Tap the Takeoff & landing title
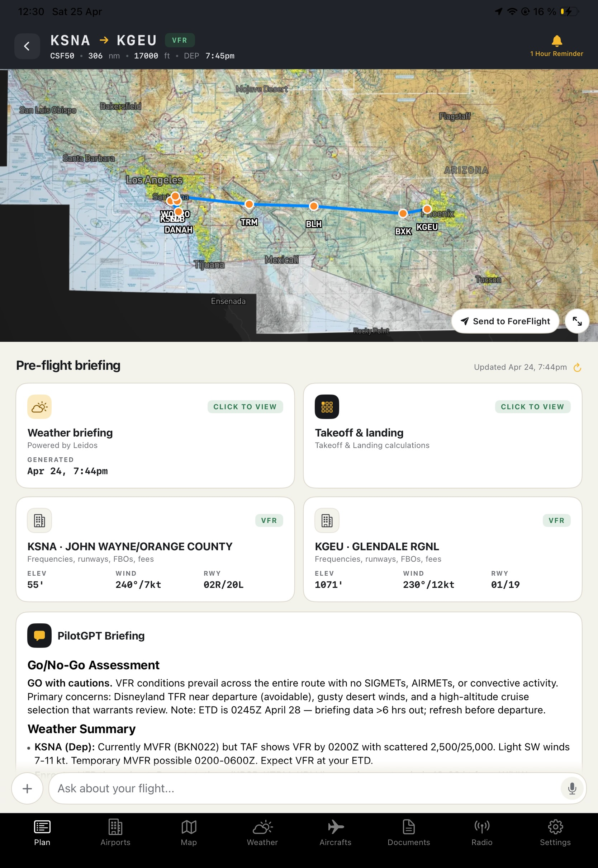This screenshot has height=868, width=598. (359, 433)
